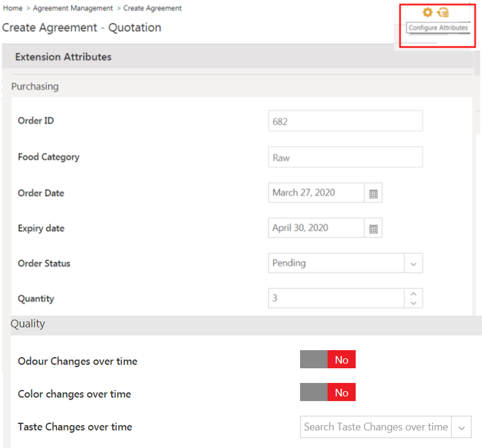The height and width of the screenshot is (448, 482).
Task: Click the Purchasing section heading
Action: pos(35,87)
